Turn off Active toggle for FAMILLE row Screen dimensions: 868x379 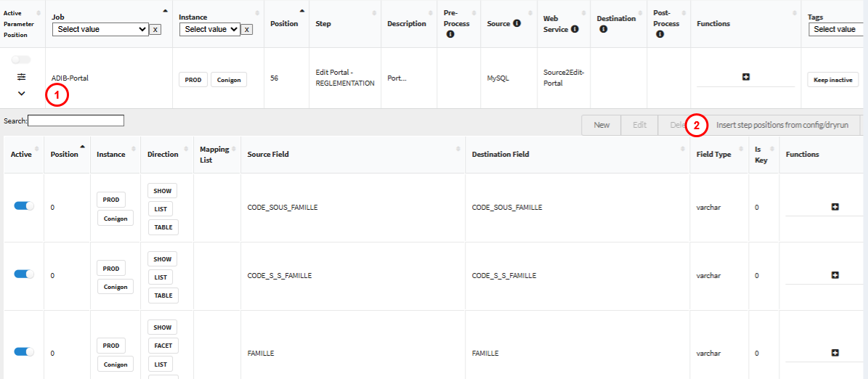(x=24, y=351)
